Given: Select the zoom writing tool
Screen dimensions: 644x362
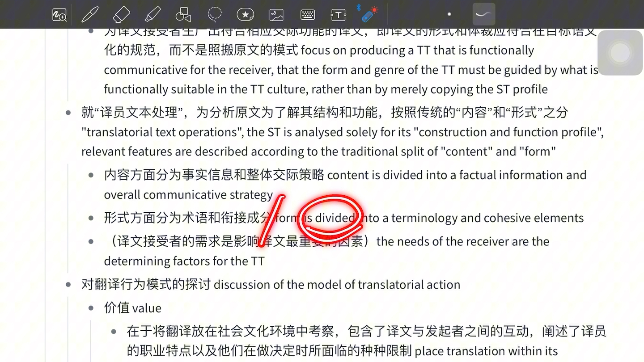Looking at the screenshot, I should click(x=59, y=15).
